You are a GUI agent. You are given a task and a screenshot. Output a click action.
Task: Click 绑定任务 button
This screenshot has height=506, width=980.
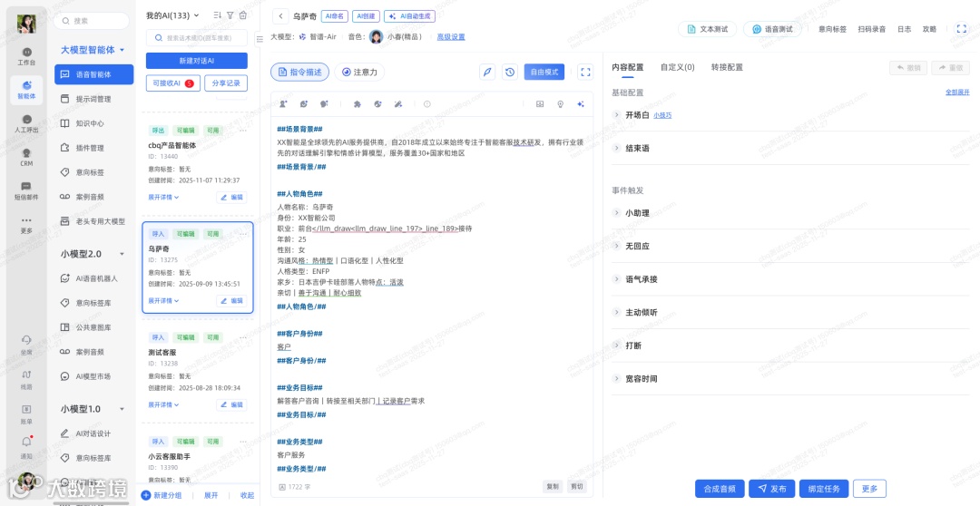tap(824, 489)
